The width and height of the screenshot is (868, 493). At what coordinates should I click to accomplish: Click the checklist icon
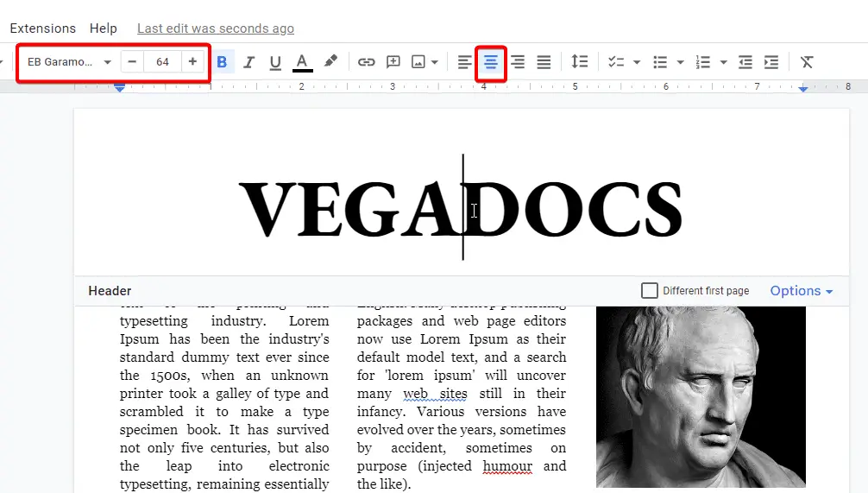click(x=615, y=62)
